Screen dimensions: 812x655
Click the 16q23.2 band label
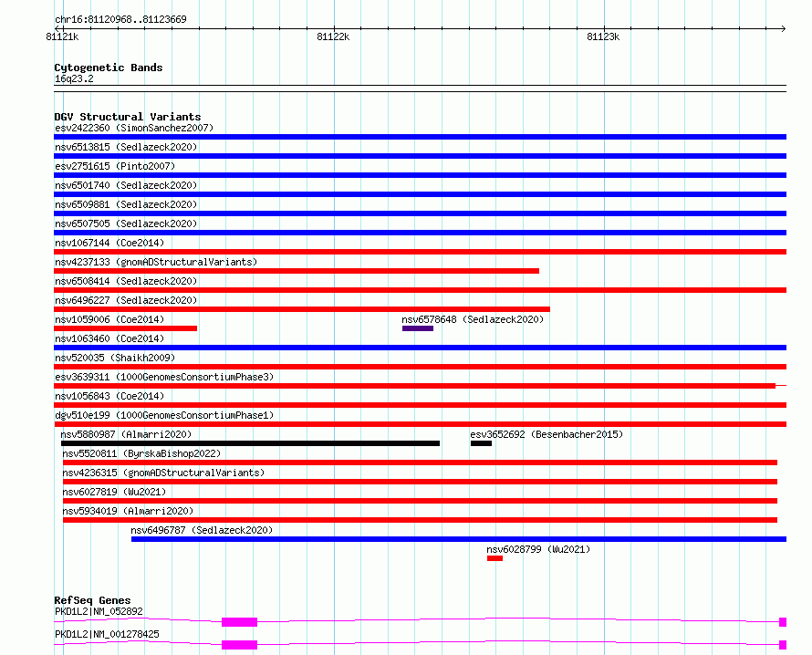(x=74, y=78)
